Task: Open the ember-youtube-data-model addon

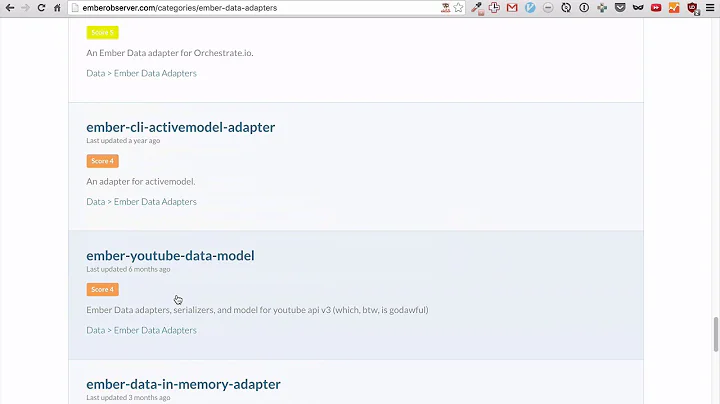Action: (x=170, y=256)
